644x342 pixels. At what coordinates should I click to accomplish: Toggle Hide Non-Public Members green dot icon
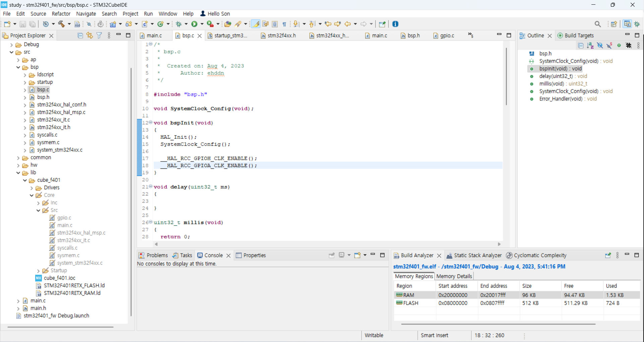tap(619, 46)
